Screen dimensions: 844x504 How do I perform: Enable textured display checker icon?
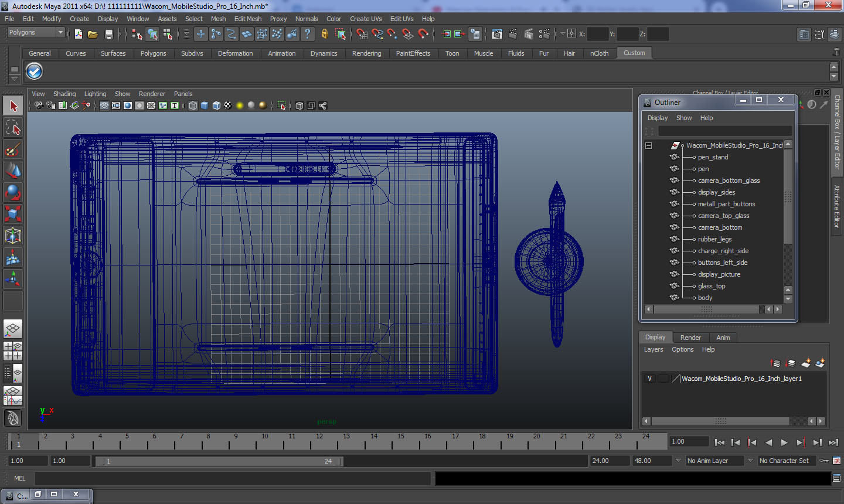[228, 105]
